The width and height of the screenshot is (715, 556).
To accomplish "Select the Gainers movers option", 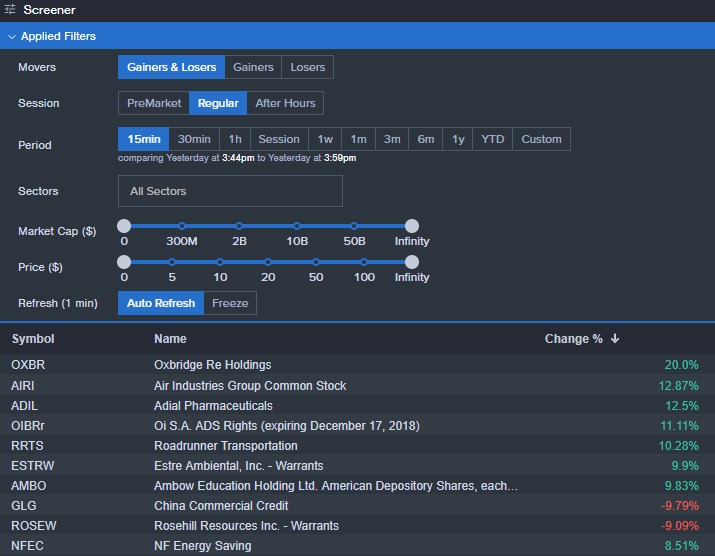I will click(x=253, y=67).
